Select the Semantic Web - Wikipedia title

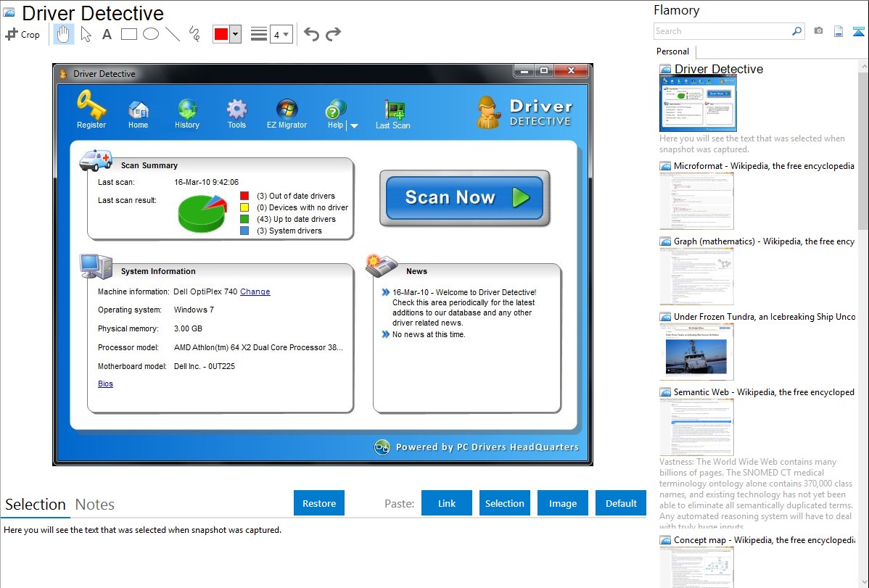tap(764, 392)
